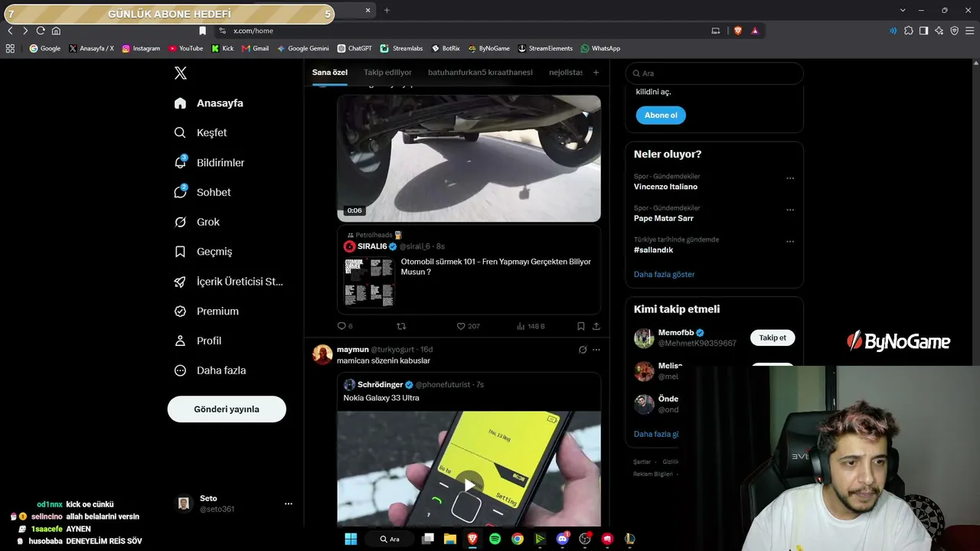Like the post with 207 likes
The image size is (980, 551).
click(x=468, y=326)
